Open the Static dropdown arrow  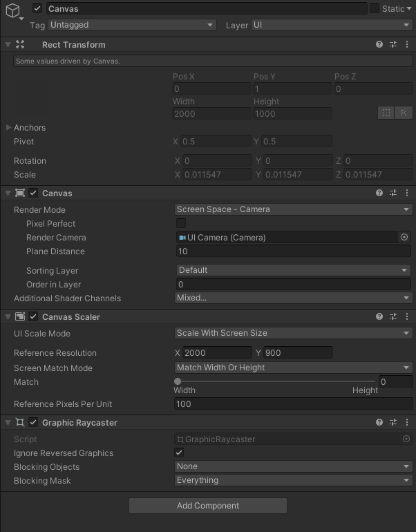409,9
